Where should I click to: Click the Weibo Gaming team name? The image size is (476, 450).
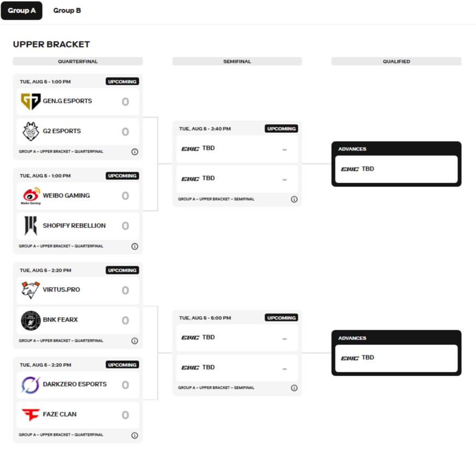click(66, 196)
